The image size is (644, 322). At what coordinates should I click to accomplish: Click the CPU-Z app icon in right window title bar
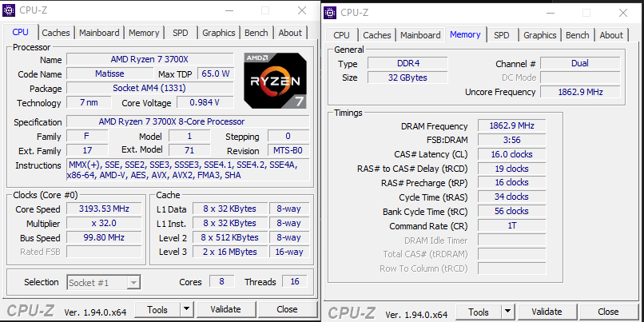click(x=330, y=12)
